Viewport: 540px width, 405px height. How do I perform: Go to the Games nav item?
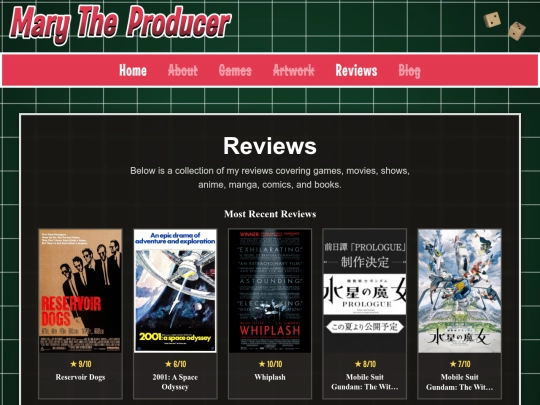pyautogui.click(x=235, y=71)
